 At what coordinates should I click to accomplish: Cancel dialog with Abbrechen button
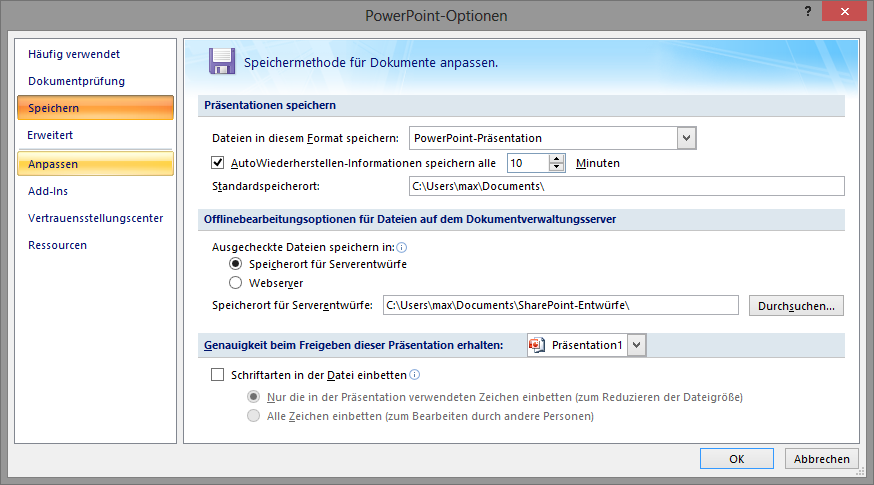[x=822, y=459]
